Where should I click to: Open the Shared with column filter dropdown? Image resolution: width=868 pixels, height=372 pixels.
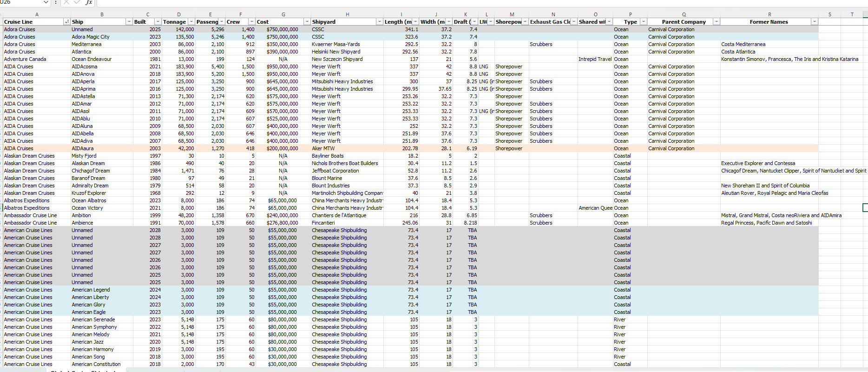click(x=609, y=22)
